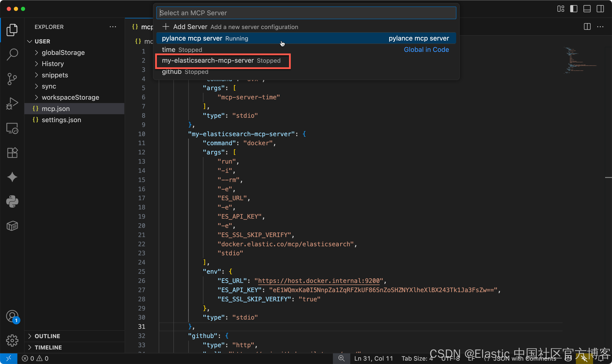Expand the History folder
Viewport: 612px width, 364px height.
pos(75,64)
